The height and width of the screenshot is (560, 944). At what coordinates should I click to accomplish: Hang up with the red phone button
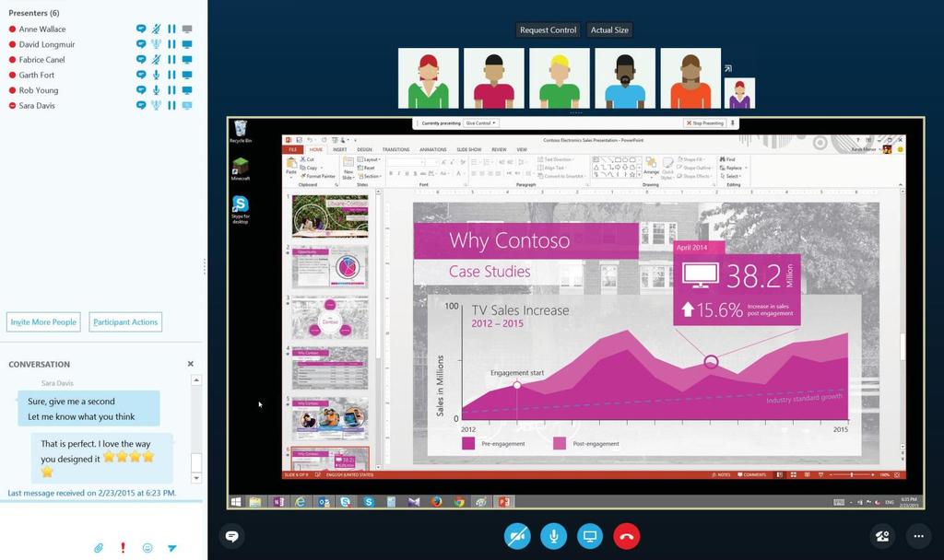pyautogui.click(x=627, y=536)
